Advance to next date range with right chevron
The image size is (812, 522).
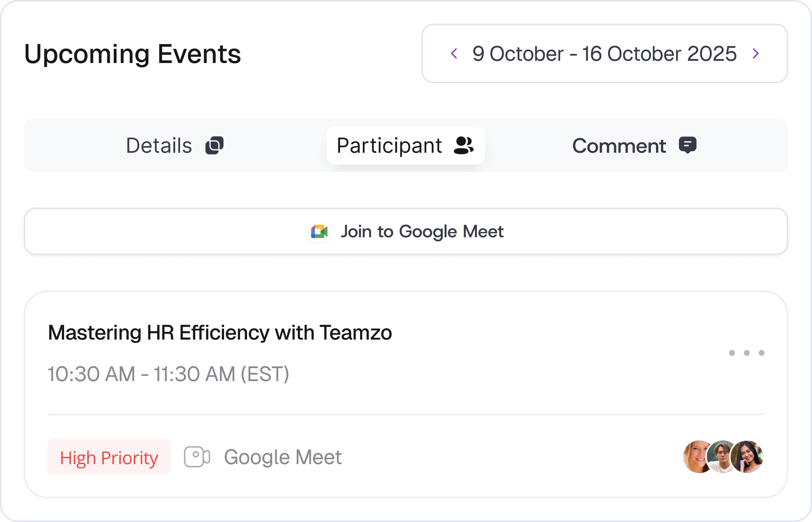(x=756, y=53)
